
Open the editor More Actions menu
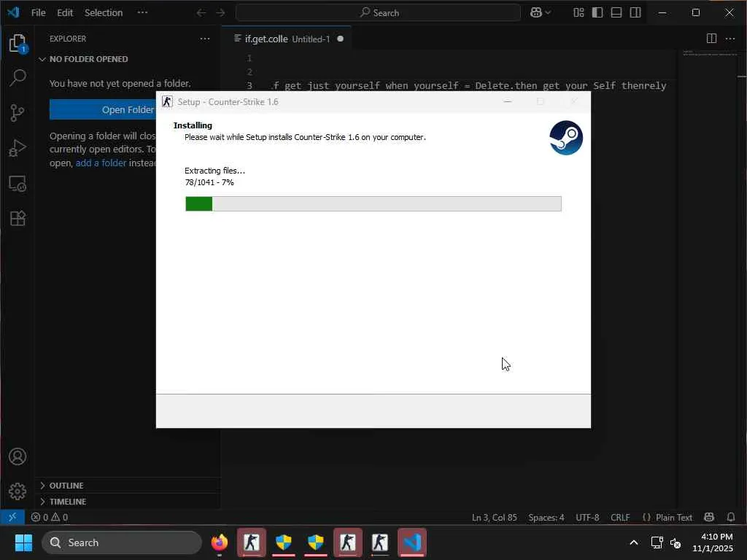[x=729, y=39]
